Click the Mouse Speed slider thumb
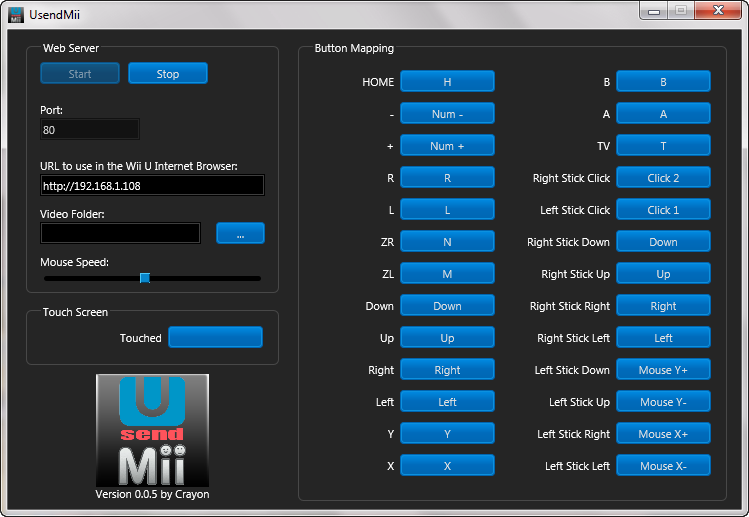The height and width of the screenshot is (517, 749). 145,278
